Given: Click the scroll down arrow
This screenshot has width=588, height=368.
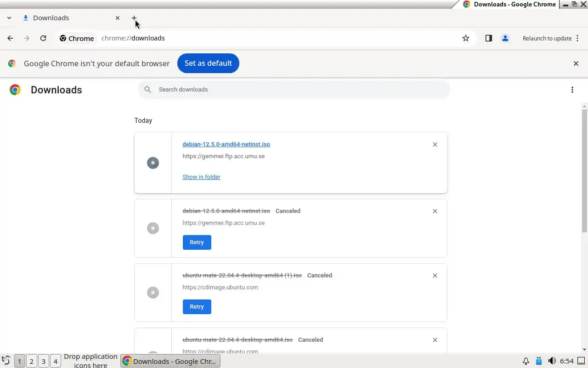Looking at the screenshot, I should 584,350.
